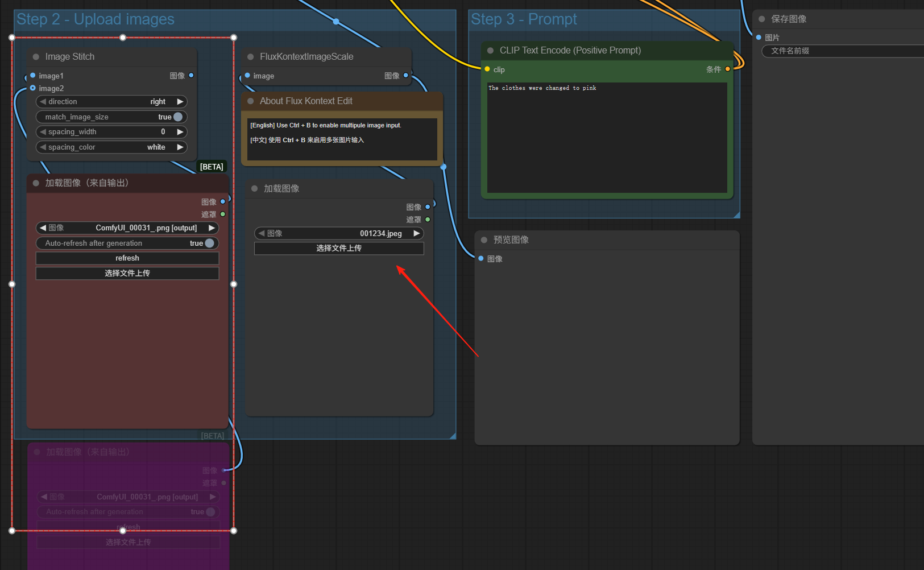The width and height of the screenshot is (924, 570).
Task: Collapse the 保存图像 node via its dot
Action: (761, 19)
